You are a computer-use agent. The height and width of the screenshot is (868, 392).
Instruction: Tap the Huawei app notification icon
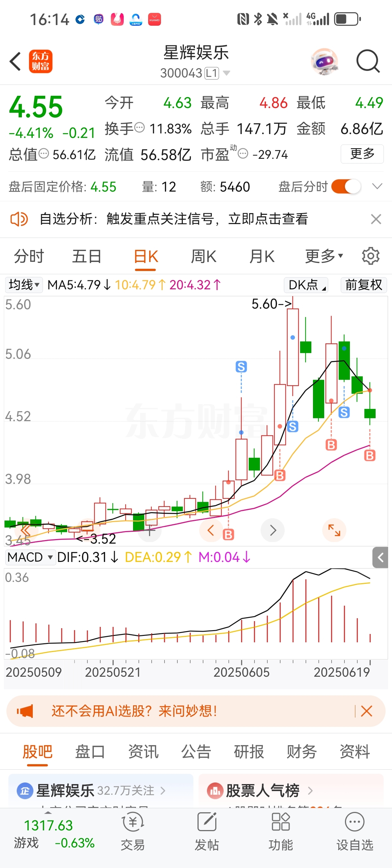click(155, 19)
